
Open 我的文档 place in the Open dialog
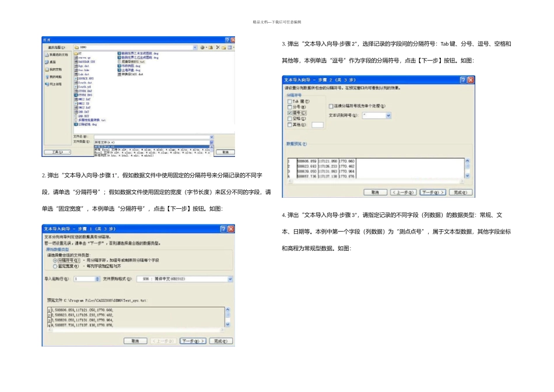pyautogui.click(x=53, y=69)
